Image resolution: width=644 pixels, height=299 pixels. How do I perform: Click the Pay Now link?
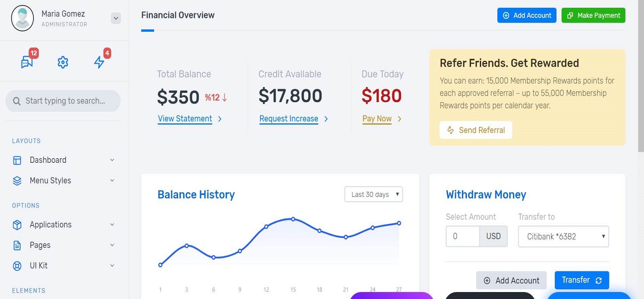377,119
